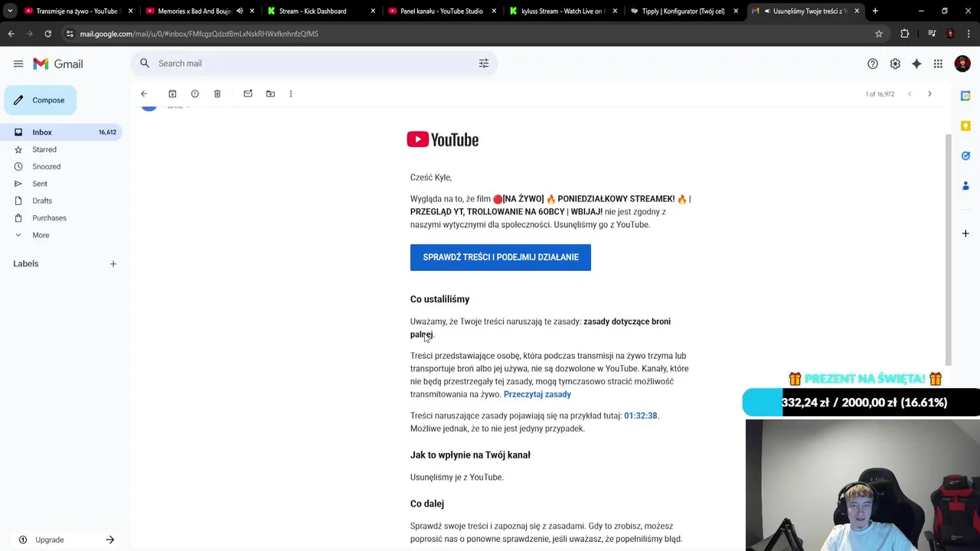The image size is (980, 551).
Task: Go back to inbox arrow
Action: [x=144, y=93]
